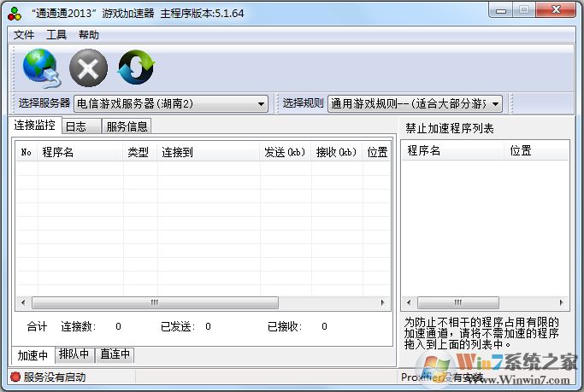Click the globe connect icon in toolbar
The image size is (584, 392).
pyautogui.click(x=41, y=68)
